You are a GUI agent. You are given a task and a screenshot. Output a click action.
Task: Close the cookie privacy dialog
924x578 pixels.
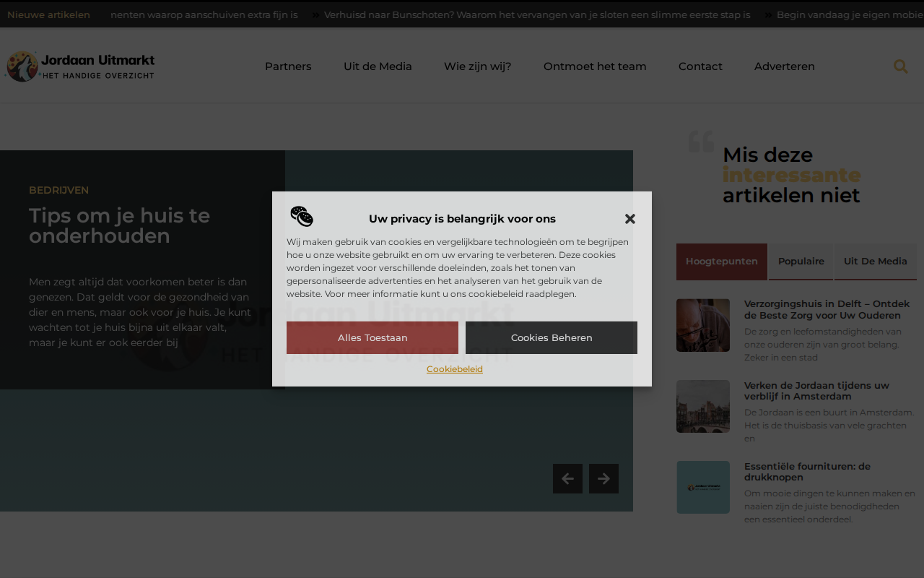(629, 219)
